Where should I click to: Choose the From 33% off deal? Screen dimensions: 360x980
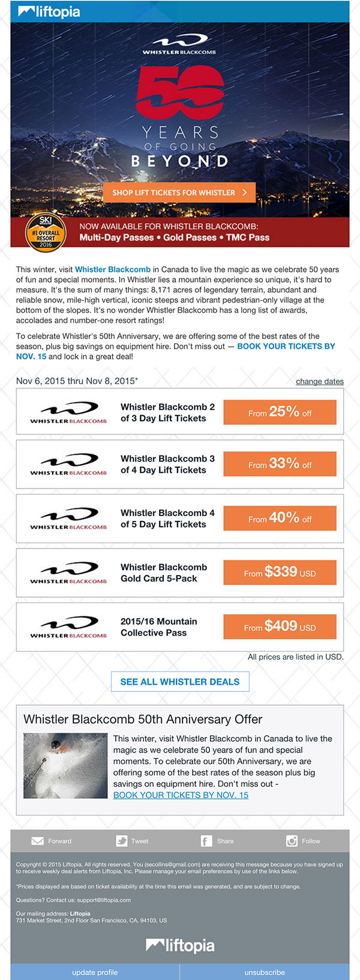coord(280,464)
